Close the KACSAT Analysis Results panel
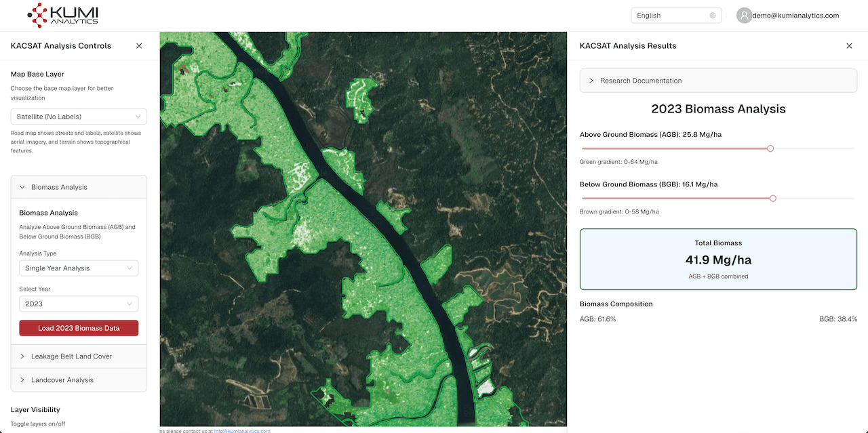Screen dimensions: 868x433 (849, 46)
